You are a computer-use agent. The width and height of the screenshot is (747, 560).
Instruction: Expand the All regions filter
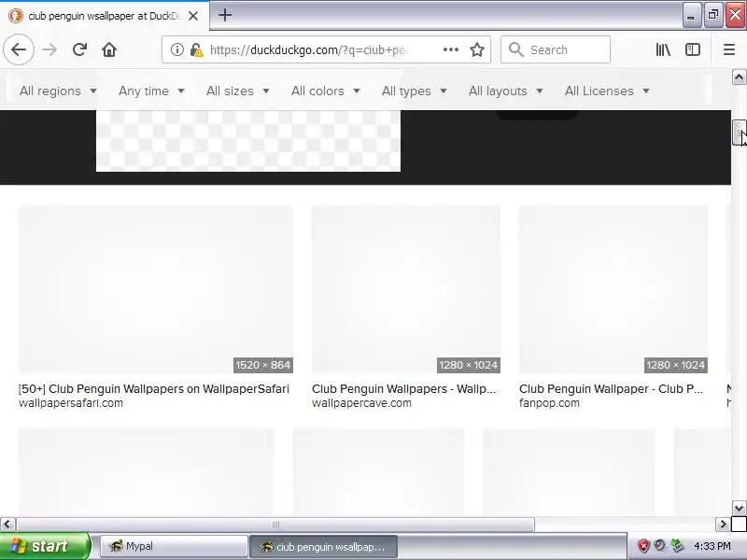58,91
